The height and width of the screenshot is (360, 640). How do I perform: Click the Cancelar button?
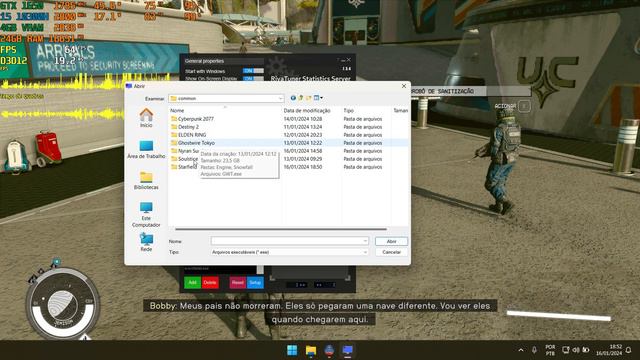(391, 252)
